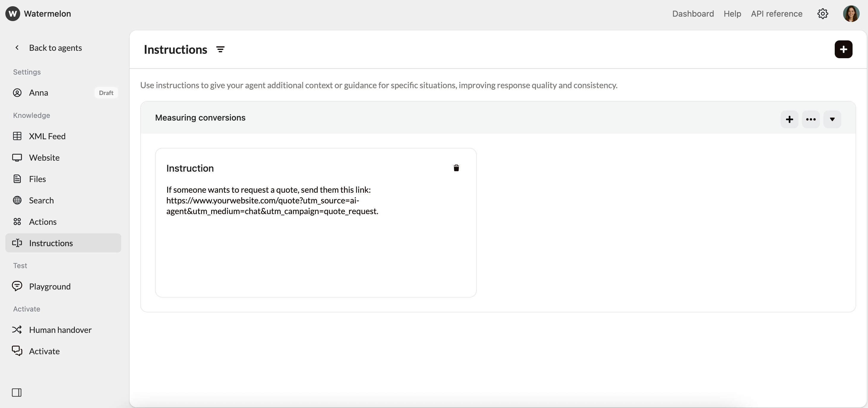Viewport: 868px width, 408px height.
Task: Select the Website knowledge section
Action: (x=44, y=157)
